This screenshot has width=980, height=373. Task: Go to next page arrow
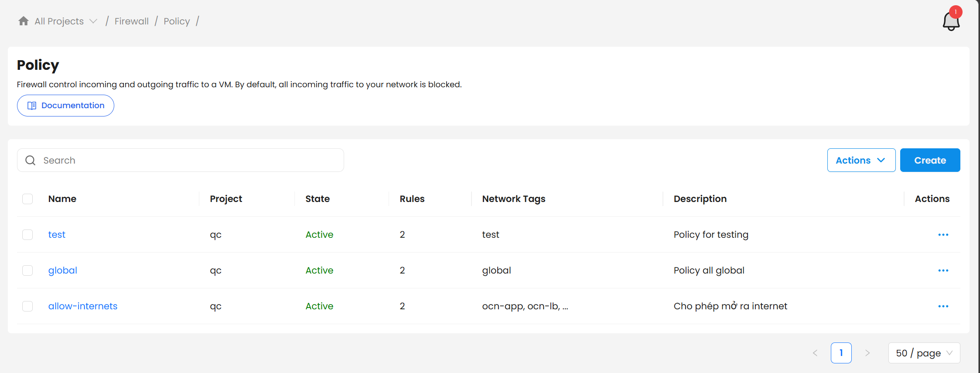tap(867, 353)
